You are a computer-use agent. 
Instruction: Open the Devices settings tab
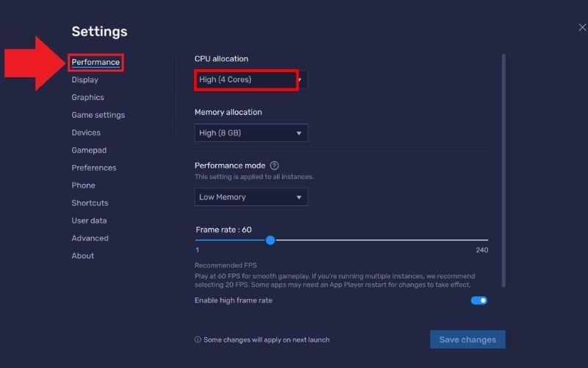click(86, 133)
